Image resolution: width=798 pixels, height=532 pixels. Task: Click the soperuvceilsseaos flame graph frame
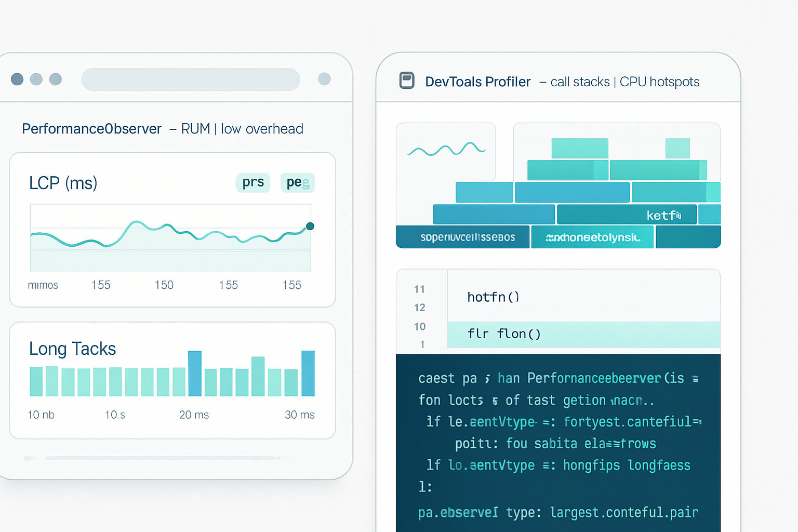(x=462, y=237)
